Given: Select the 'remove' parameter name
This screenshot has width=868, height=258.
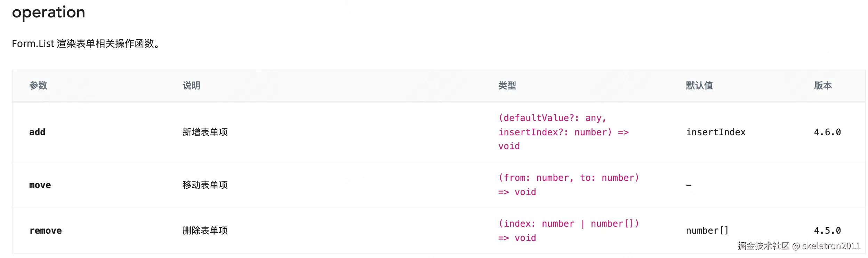Looking at the screenshot, I should (46, 231).
